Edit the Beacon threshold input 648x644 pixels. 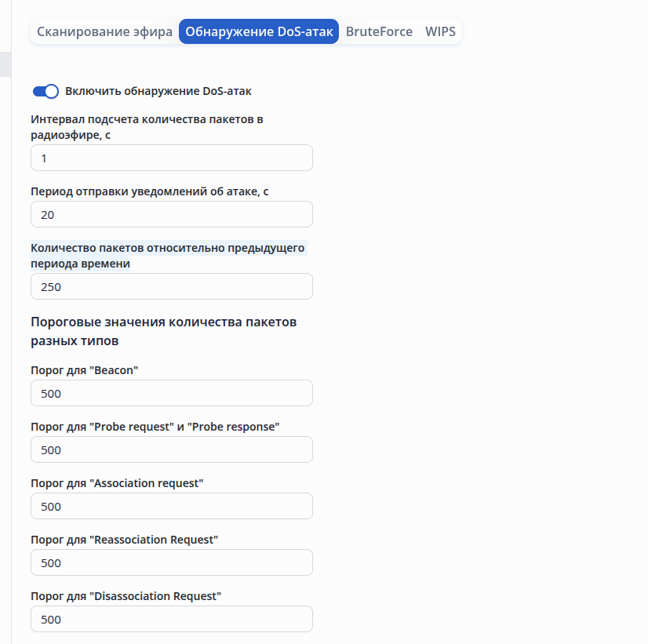171,393
